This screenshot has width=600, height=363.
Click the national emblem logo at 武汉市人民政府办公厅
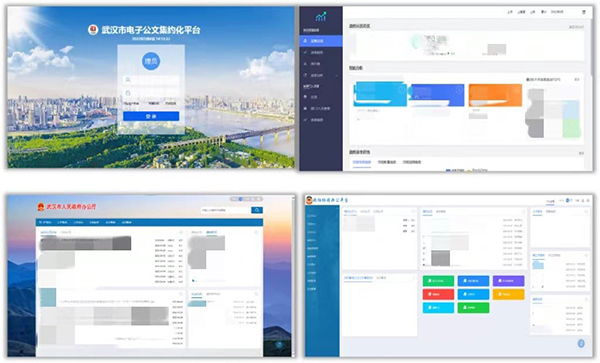pos(41,207)
